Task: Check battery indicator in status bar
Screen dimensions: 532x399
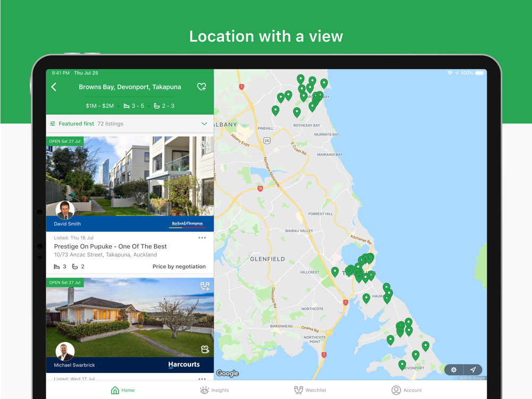Action: click(x=479, y=73)
